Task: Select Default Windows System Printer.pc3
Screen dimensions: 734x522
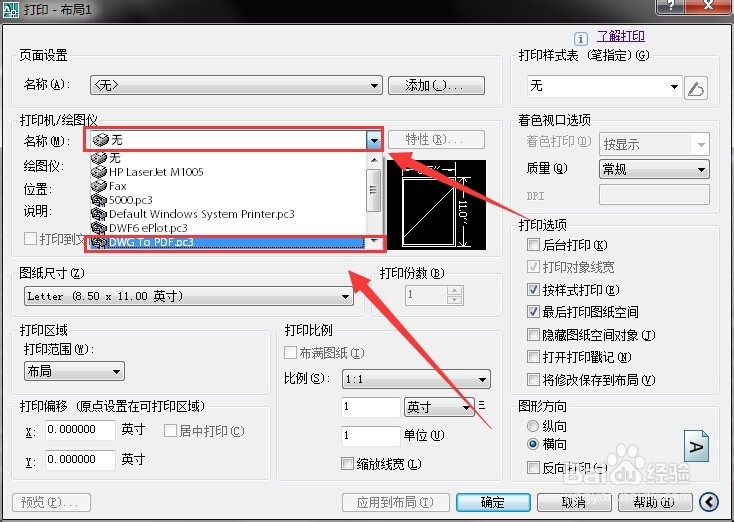Action: (x=228, y=214)
